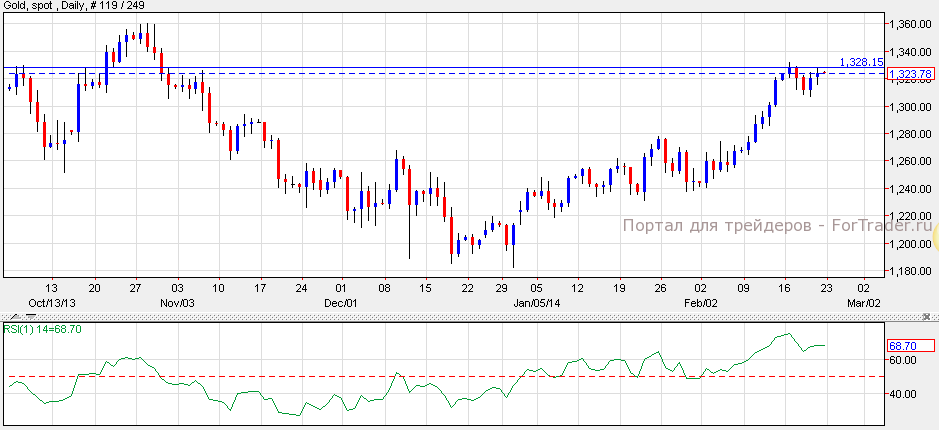939x430 pixels.
Task: Click the RSI(1) 14=68.70 indicator label
Action: [42, 329]
